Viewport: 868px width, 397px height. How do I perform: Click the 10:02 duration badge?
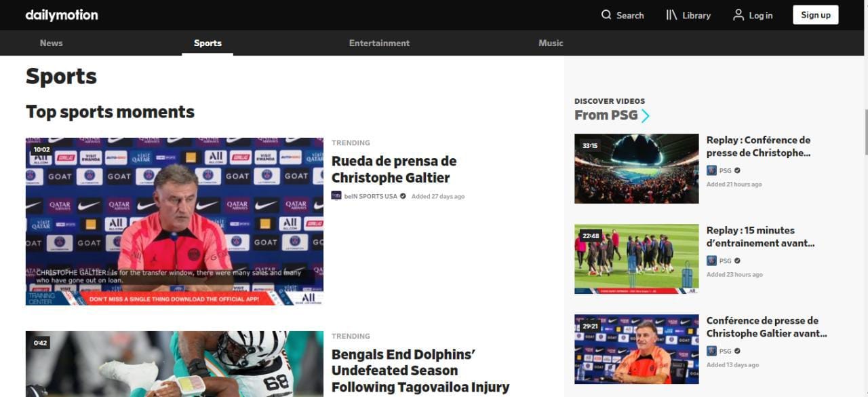(41, 149)
